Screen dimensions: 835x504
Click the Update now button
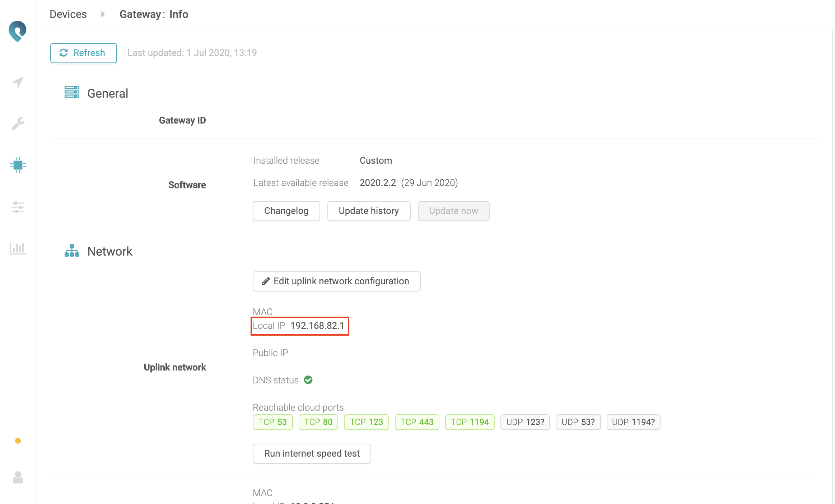453,211
